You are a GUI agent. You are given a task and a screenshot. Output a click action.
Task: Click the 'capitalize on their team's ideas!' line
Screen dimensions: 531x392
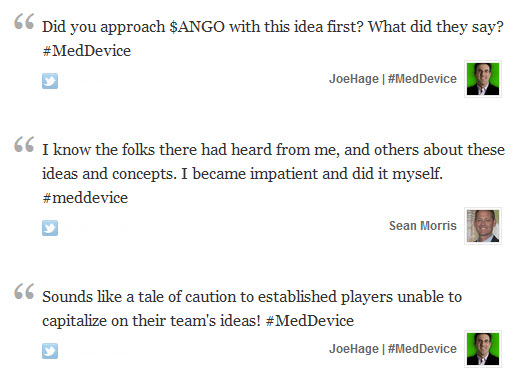coord(151,321)
